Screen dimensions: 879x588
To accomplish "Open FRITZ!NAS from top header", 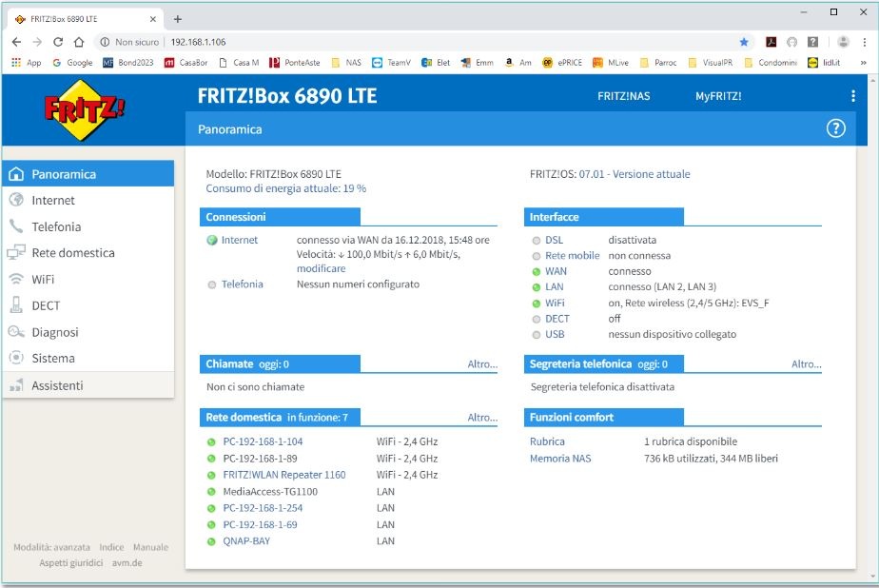I will (623, 96).
